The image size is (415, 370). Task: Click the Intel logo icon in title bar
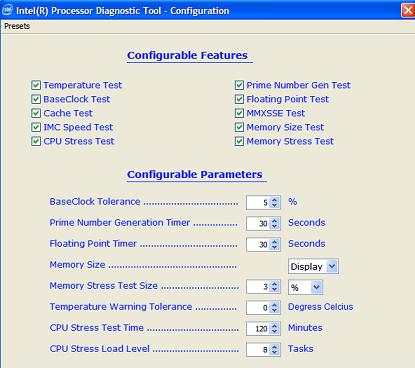[7, 10]
